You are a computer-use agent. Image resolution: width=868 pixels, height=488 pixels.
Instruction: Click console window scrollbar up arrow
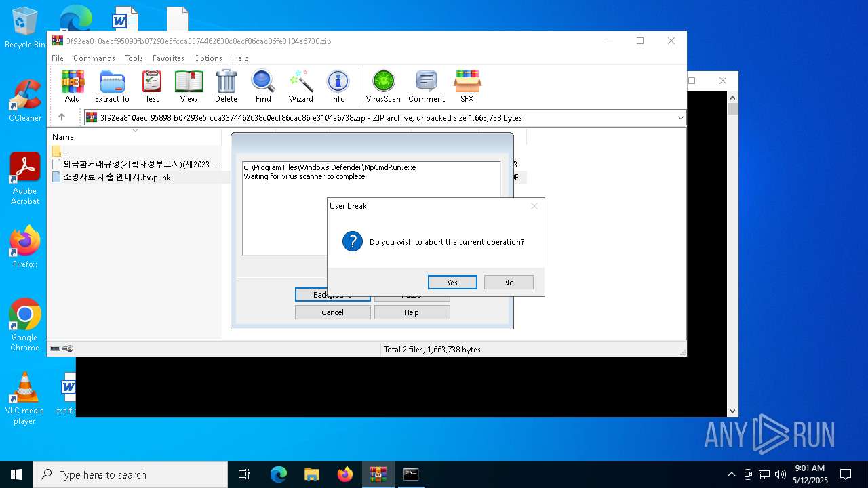point(732,98)
